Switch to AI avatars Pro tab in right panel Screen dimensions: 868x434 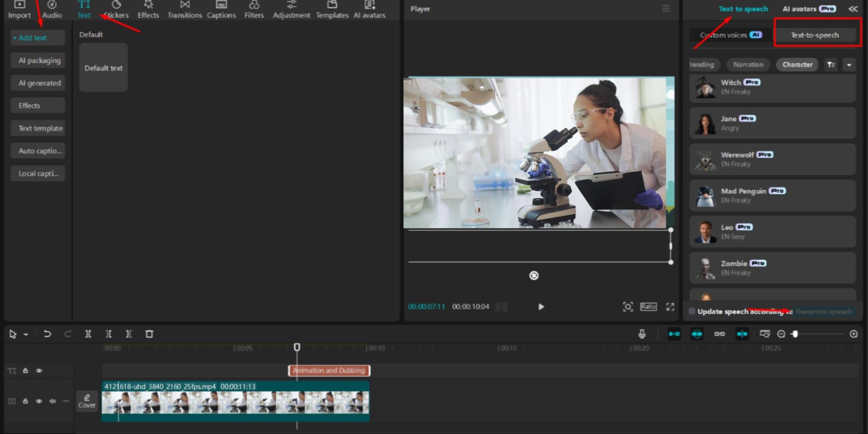coord(809,9)
